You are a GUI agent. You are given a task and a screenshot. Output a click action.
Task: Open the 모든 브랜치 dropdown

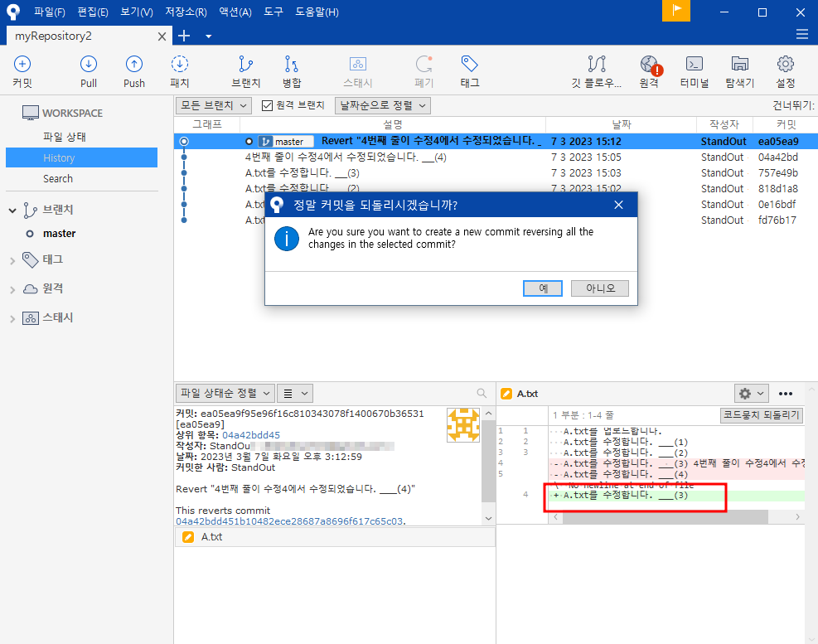tap(213, 105)
